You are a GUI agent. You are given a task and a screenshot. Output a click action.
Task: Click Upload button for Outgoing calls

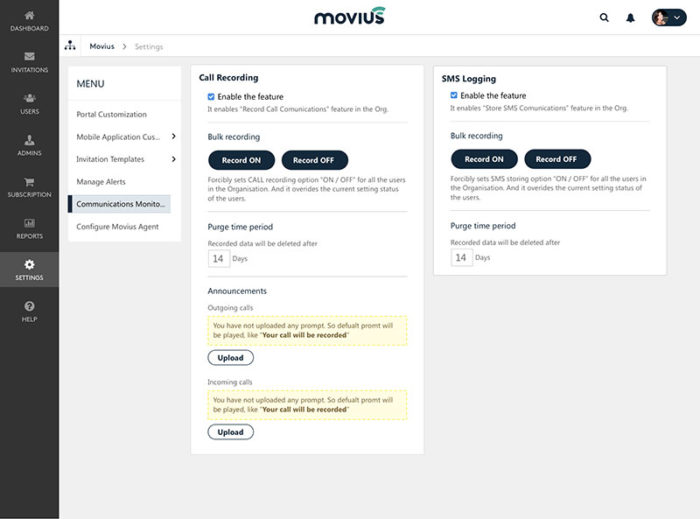(x=230, y=357)
